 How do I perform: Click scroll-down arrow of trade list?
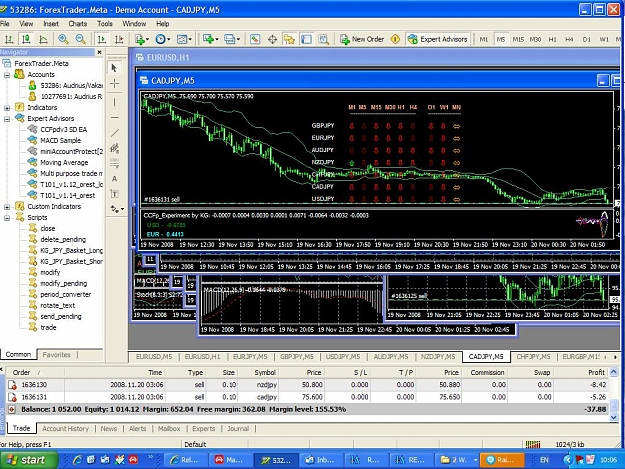[614, 417]
